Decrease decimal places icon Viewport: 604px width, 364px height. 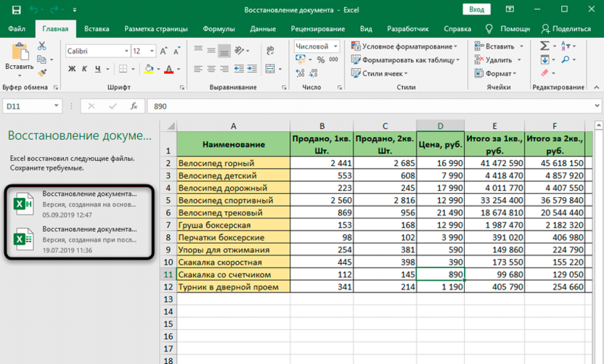click(x=314, y=73)
